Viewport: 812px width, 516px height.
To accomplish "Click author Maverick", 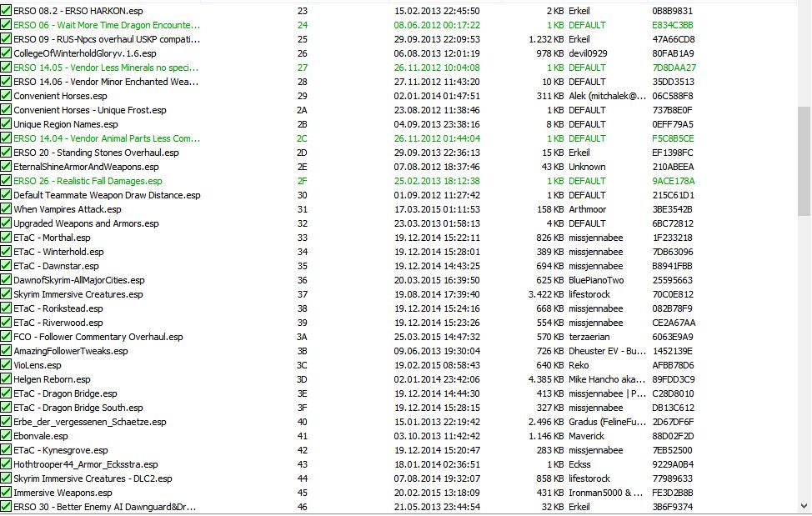I will coord(586,436).
